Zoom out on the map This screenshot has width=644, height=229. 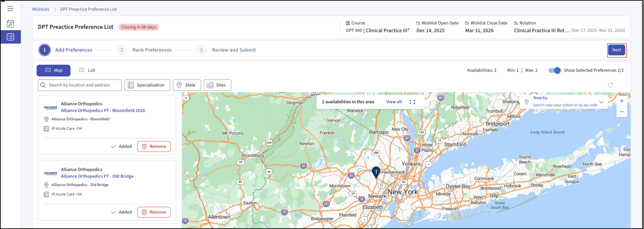click(x=622, y=112)
